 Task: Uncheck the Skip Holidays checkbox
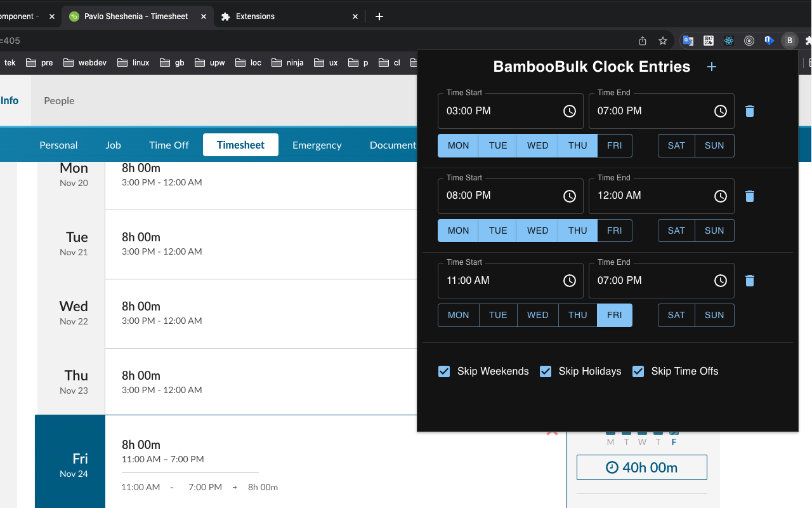click(x=546, y=371)
